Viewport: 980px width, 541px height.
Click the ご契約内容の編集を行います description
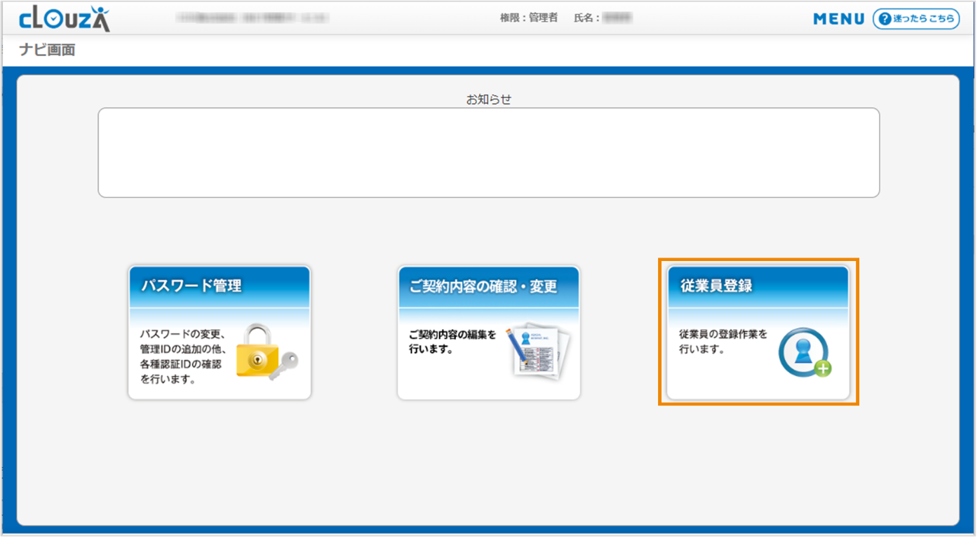tap(452, 342)
